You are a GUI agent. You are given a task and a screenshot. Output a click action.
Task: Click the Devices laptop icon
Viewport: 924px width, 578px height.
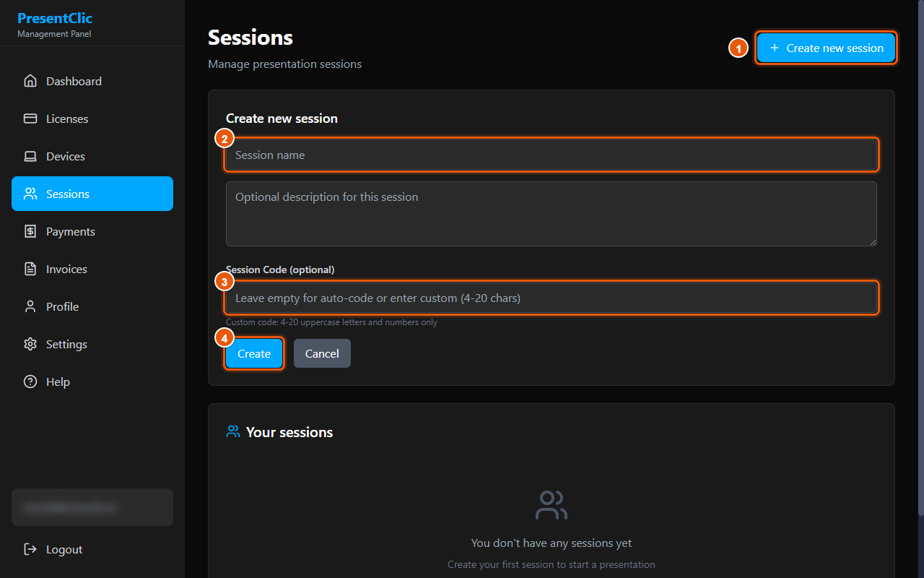point(30,156)
